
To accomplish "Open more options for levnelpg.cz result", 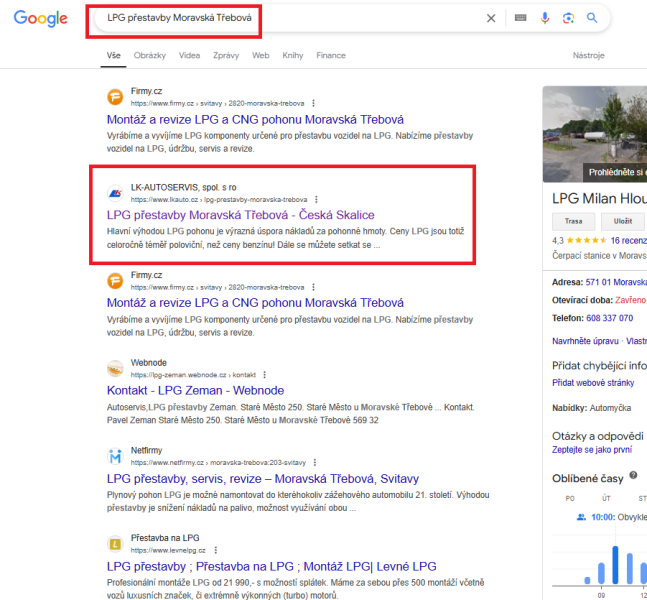I will coord(216,550).
